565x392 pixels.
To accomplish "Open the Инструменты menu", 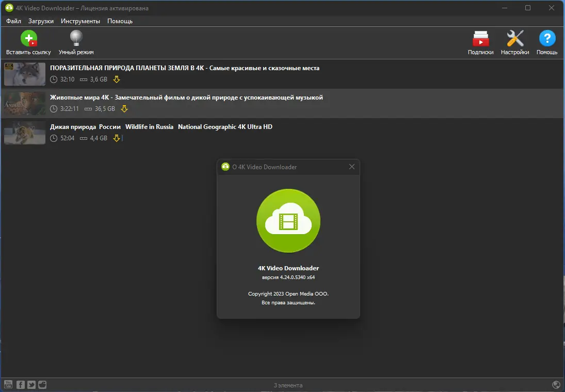I will click(x=80, y=21).
